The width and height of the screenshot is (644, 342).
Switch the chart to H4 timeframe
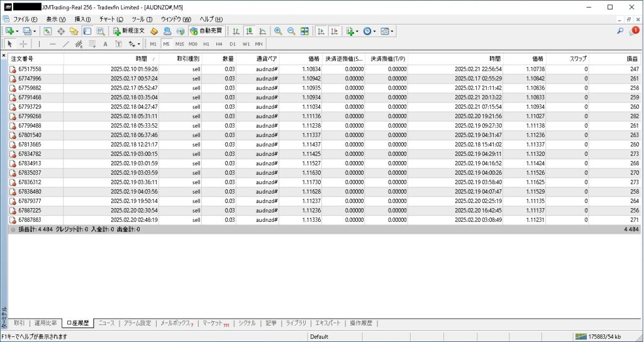pyautogui.click(x=219, y=44)
